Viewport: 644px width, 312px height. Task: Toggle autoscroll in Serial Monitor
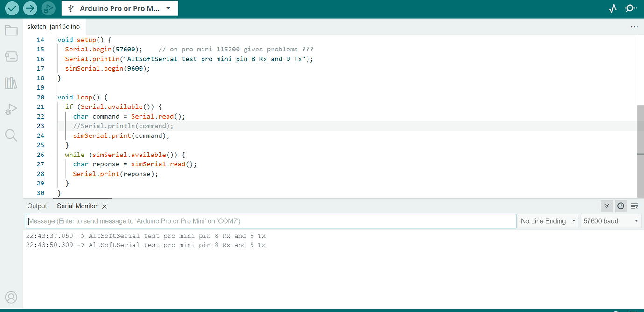(606, 206)
